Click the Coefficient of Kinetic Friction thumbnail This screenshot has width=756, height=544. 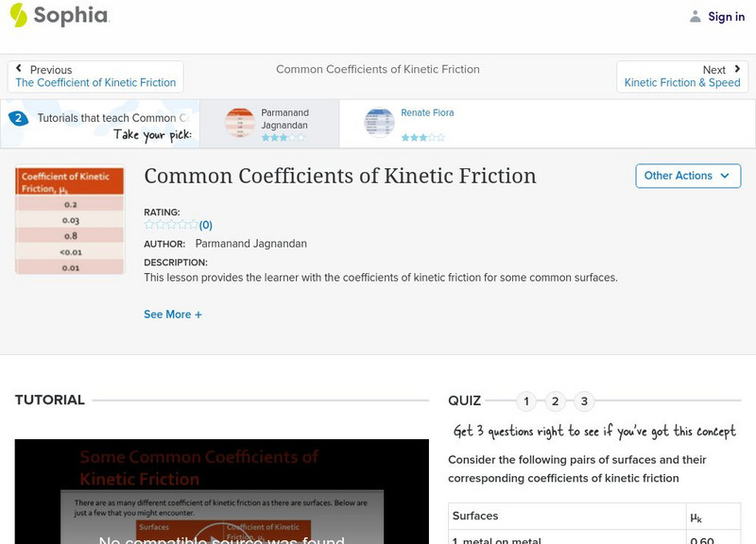pyautogui.click(x=69, y=220)
